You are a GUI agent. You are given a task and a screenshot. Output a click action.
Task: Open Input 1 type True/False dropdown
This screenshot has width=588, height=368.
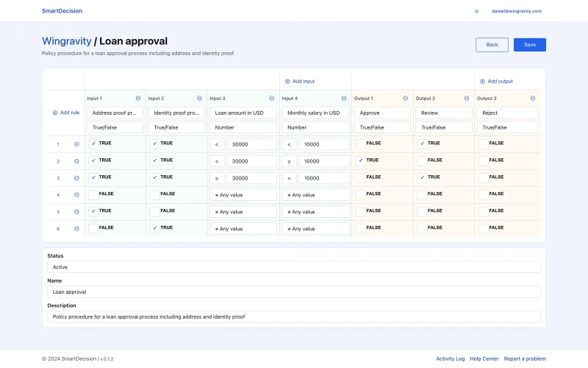pos(115,127)
